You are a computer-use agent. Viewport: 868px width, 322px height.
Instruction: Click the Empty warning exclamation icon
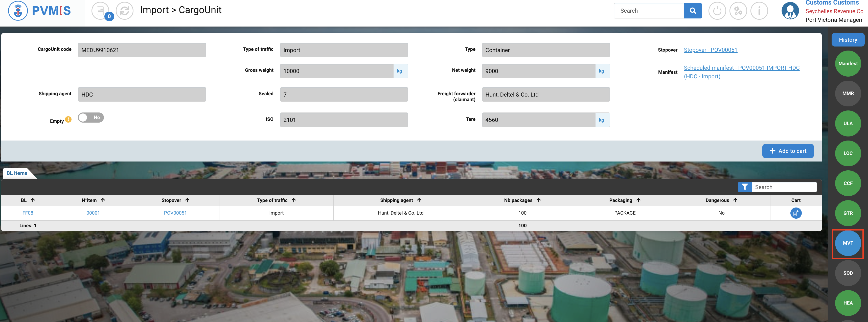[68, 120]
